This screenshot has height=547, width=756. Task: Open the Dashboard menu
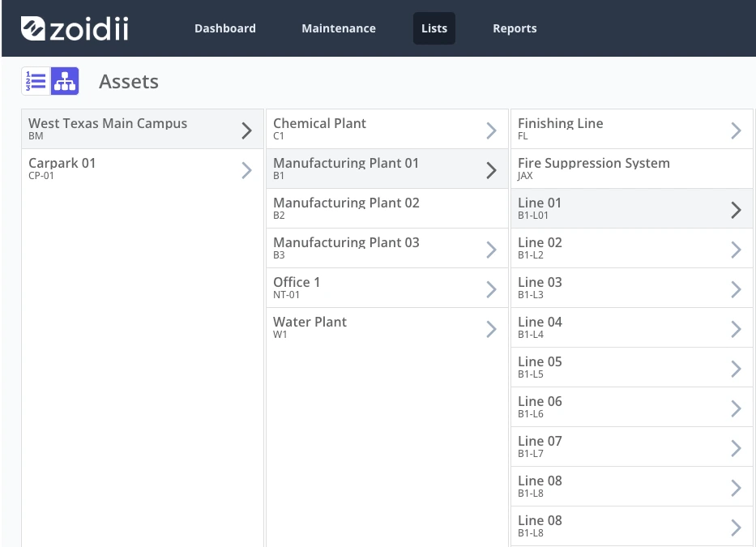pos(225,28)
